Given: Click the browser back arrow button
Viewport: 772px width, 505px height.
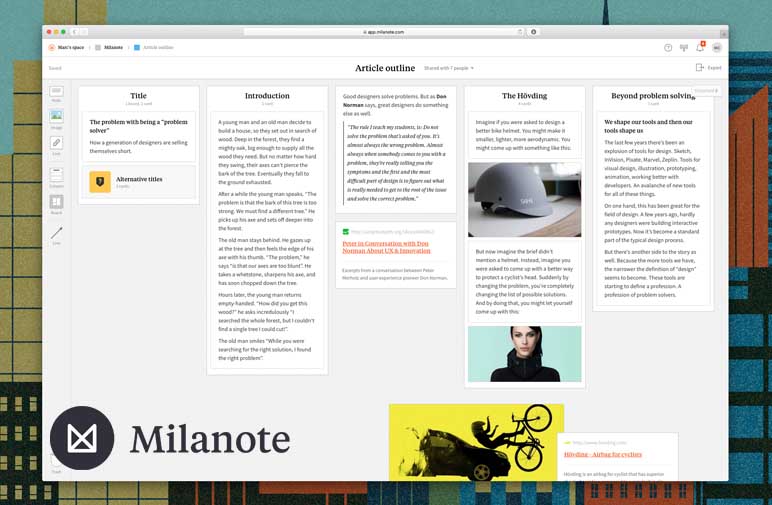Looking at the screenshot, I should [x=74, y=32].
